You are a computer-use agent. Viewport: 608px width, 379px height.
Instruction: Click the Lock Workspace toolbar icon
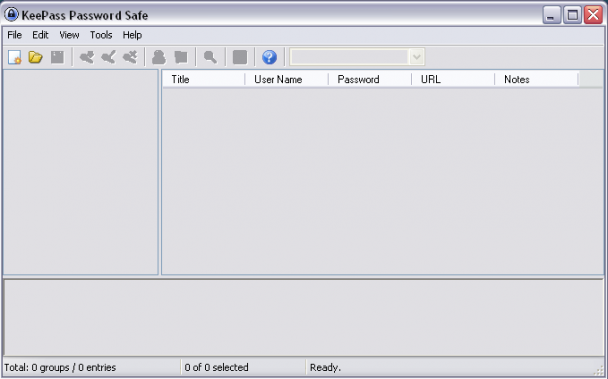pyautogui.click(x=240, y=57)
